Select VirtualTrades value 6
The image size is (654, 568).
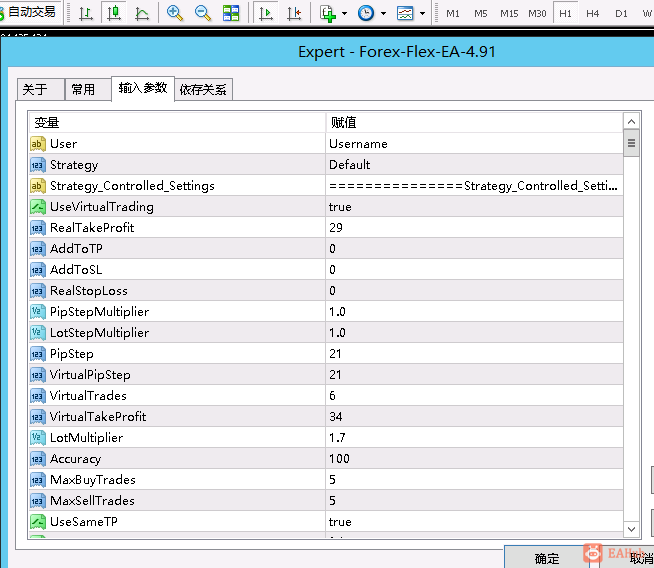tap(474, 396)
